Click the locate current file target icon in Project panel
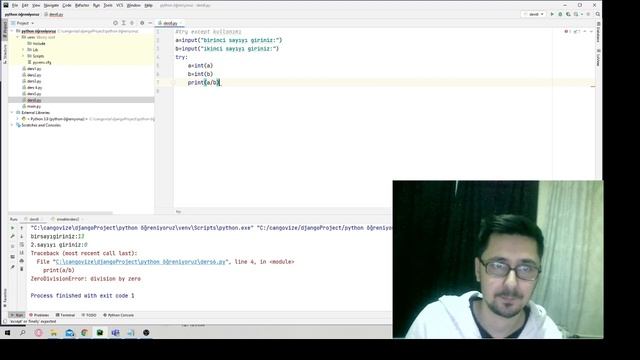 tap(115, 23)
